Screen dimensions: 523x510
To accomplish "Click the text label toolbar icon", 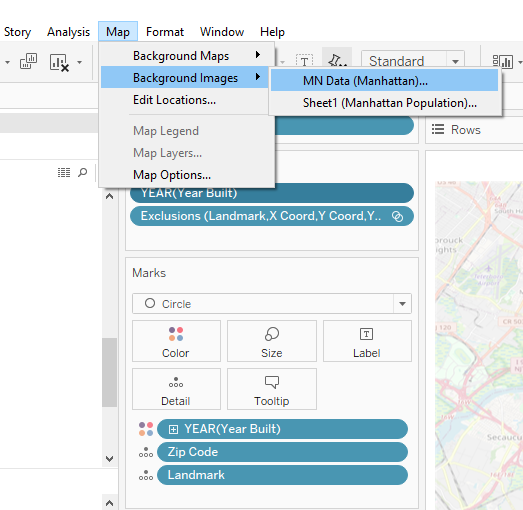I will click(304, 61).
